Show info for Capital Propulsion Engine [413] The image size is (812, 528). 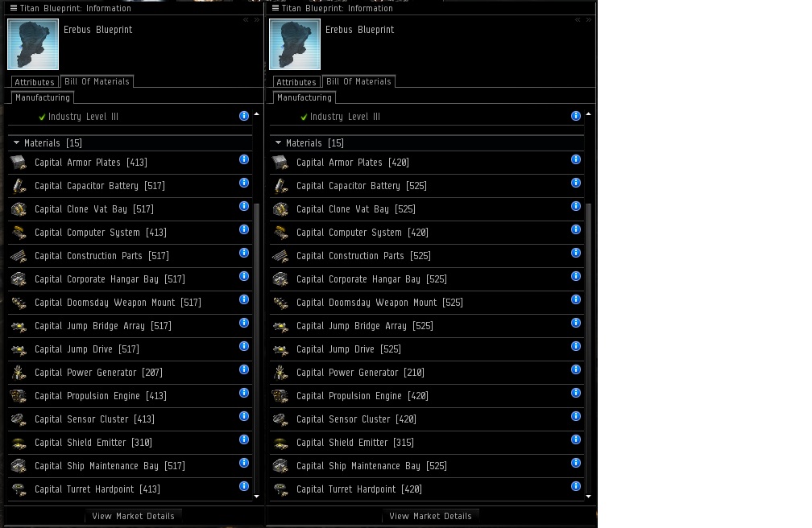coord(244,392)
